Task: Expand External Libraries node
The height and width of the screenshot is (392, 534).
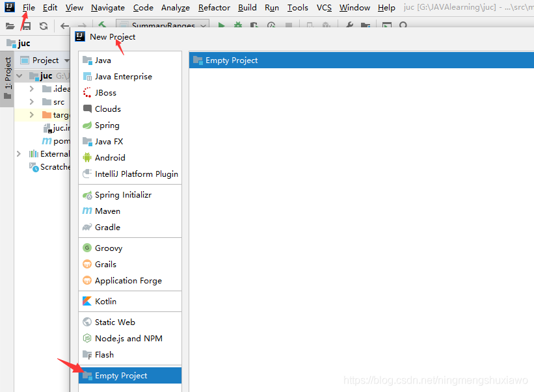Action: click(18, 154)
